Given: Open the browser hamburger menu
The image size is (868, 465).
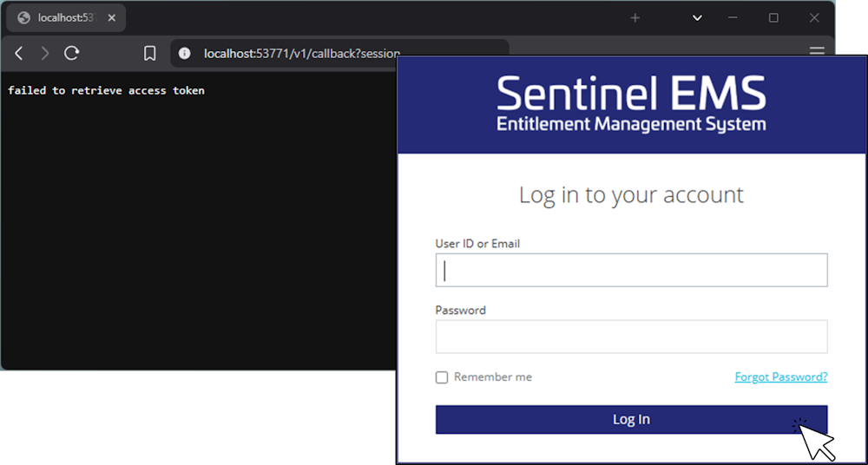Looking at the screenshot, I should click(816, 52).
